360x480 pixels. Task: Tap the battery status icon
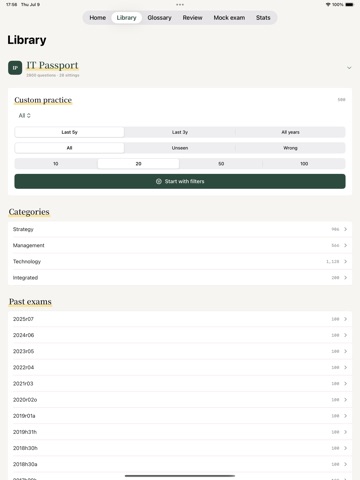tap(349, 5)
